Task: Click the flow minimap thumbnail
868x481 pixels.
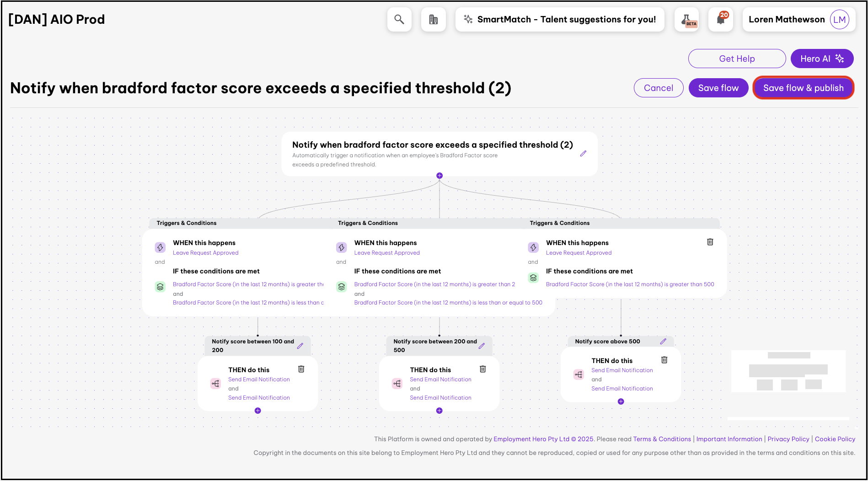Action: 788,371
